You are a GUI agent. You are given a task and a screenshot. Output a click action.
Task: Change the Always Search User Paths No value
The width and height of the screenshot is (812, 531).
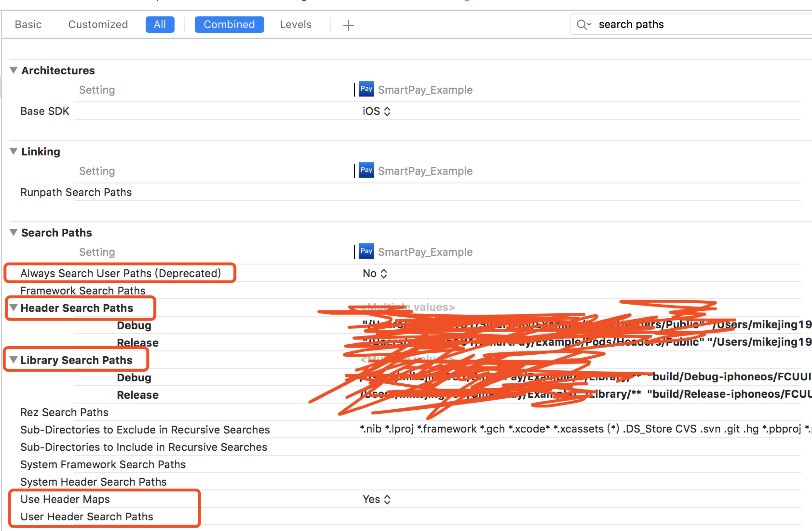click(x=375, y=273)
